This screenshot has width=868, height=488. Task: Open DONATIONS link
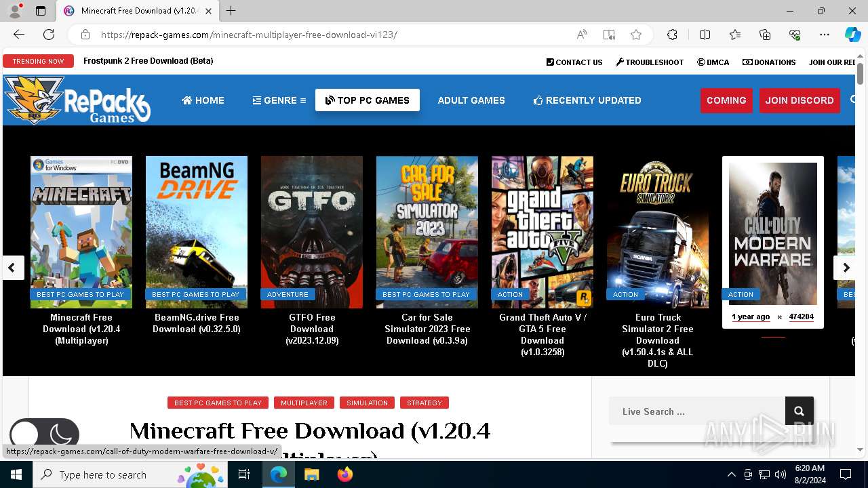pos(769,62)
